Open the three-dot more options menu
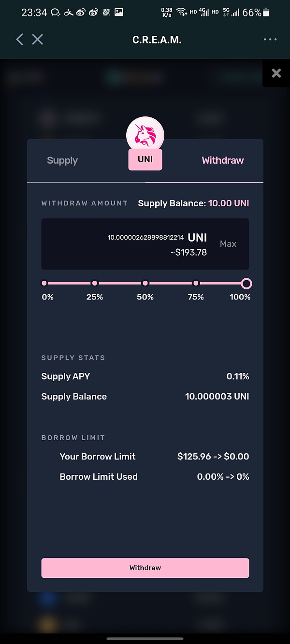 tap(270, 40)
